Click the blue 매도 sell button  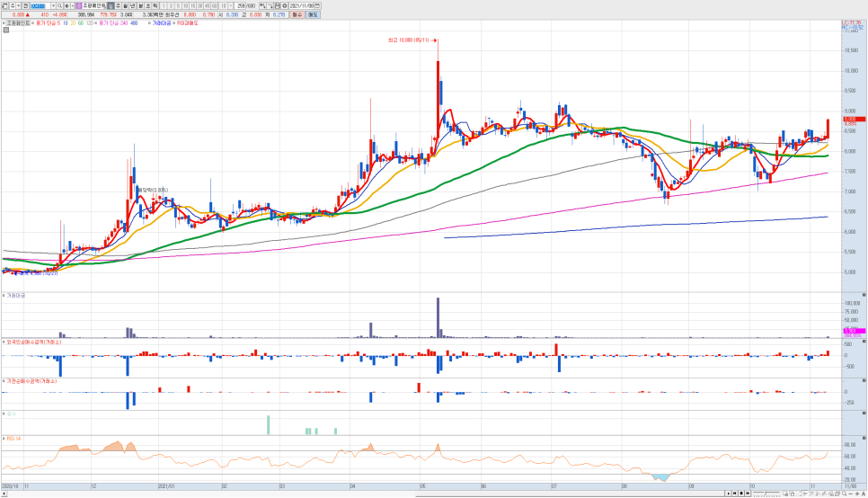click(313, 14)
